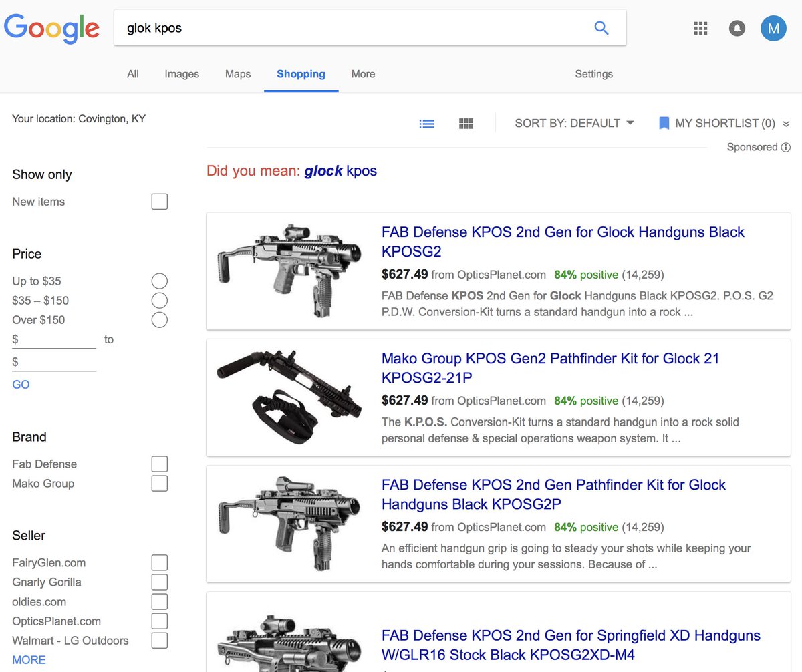Open Mako Group KPOS Gen2 Pathfinder Kit link
This screenshot has width=802, height=672.
tap(550, 368)
